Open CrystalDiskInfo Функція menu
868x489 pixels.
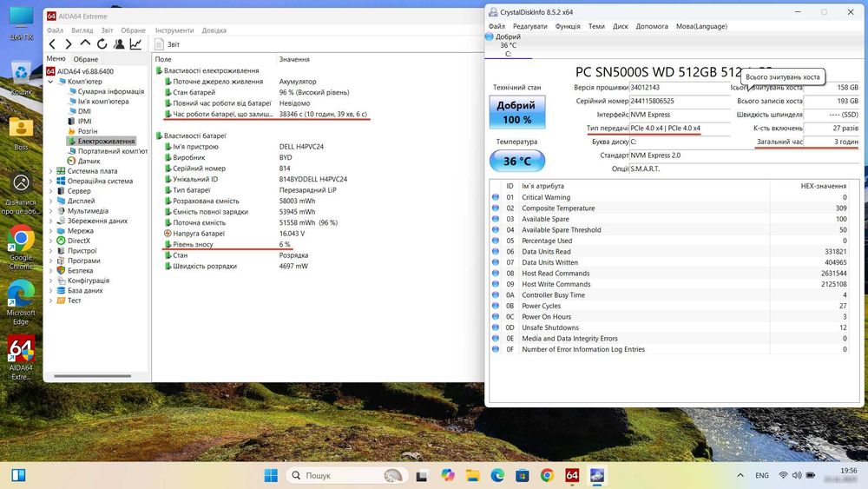point(568,26)
